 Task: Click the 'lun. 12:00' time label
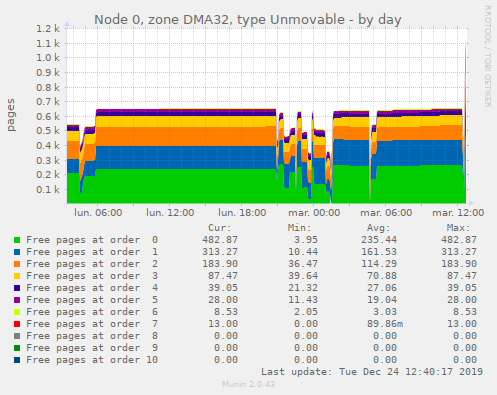[x=170, y=213]
